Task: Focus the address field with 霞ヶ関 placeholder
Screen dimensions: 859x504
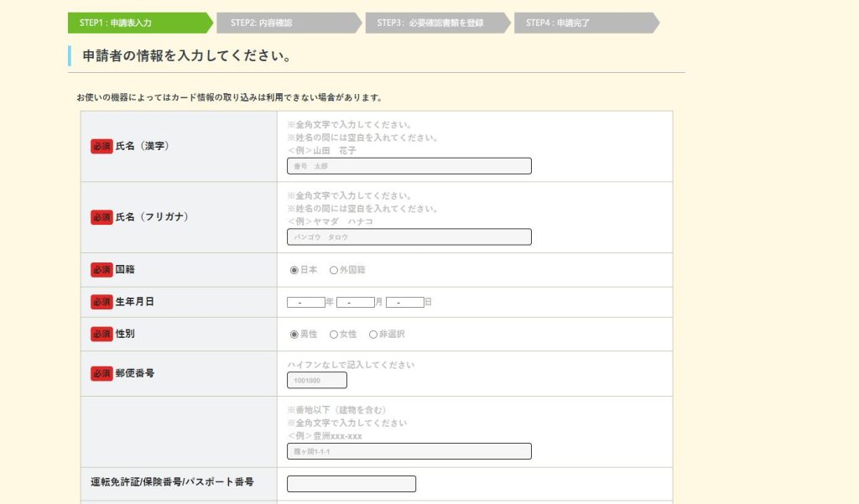Action: click(x=409, y=451)
